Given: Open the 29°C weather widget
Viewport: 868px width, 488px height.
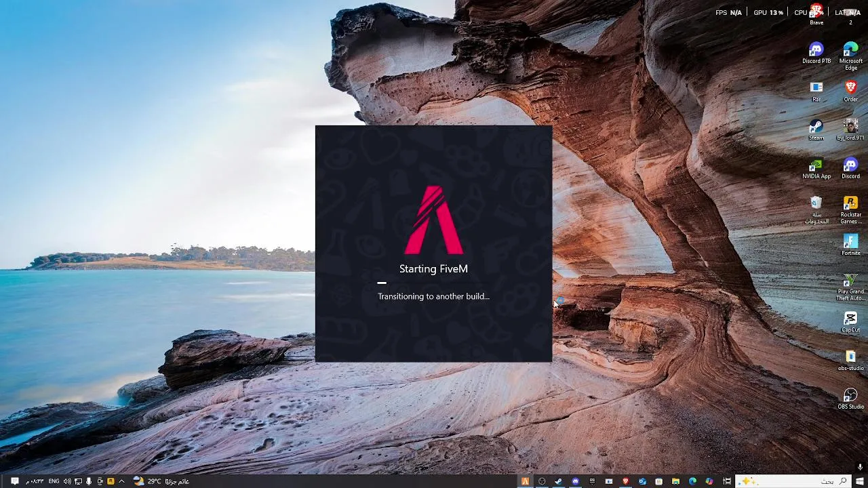Looking at the screenshot, I should pyautogui.click(x=161, y=481).
